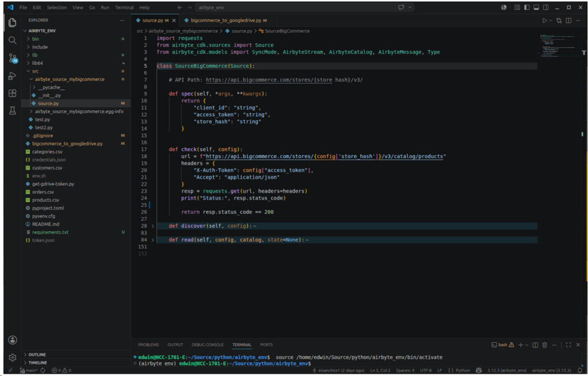The image size is (588, 376).
Task: Run the Python file with play icon
Action: tap(544, 21)
